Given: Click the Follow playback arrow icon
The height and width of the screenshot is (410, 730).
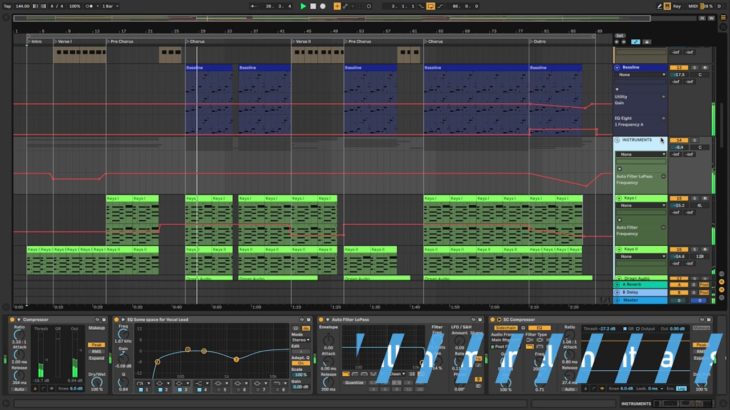Looking at the screenshot, I should pos(254,6).
